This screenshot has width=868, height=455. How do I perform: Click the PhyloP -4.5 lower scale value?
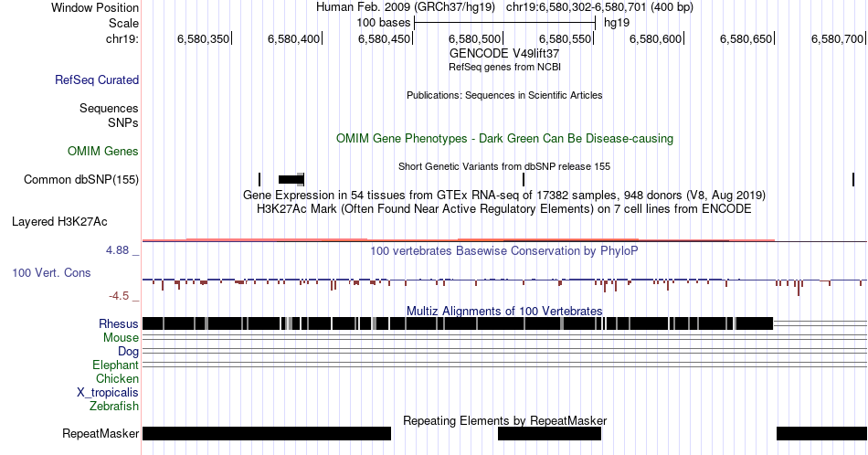click(x=119, y=296)
